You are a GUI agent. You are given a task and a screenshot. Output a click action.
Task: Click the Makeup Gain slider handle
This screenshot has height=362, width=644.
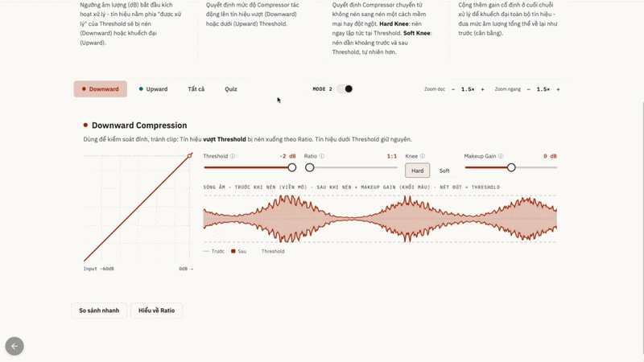coord(511,167)
